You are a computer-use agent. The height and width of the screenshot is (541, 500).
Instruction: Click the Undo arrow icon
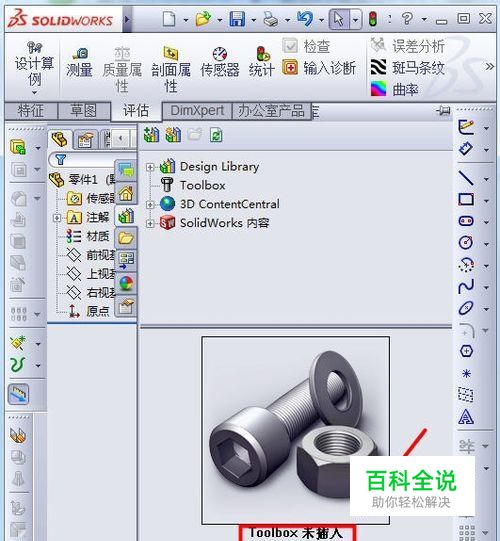(x=305, y=19)
